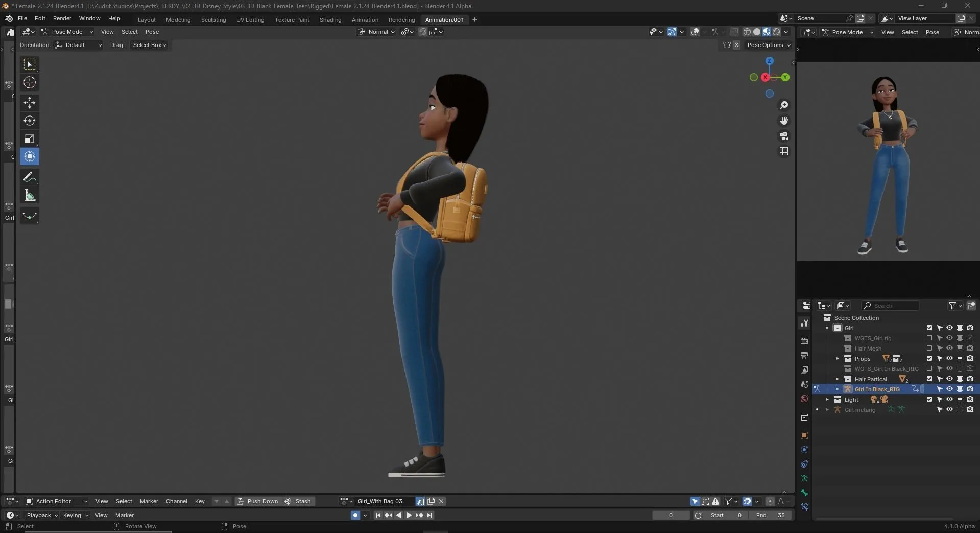The image size is (980, 533).
Task: Open the Orientation Default dropdown
Action: point(78,45)
